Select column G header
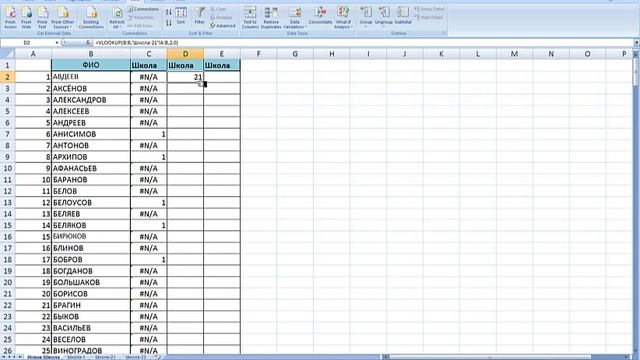The image size is (640, 360). coord(295,53)
